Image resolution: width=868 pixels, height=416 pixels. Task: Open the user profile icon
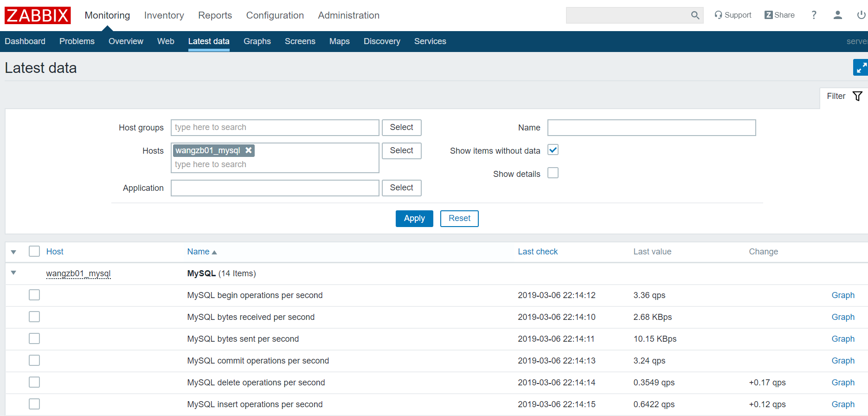click(x=837, y=15)
